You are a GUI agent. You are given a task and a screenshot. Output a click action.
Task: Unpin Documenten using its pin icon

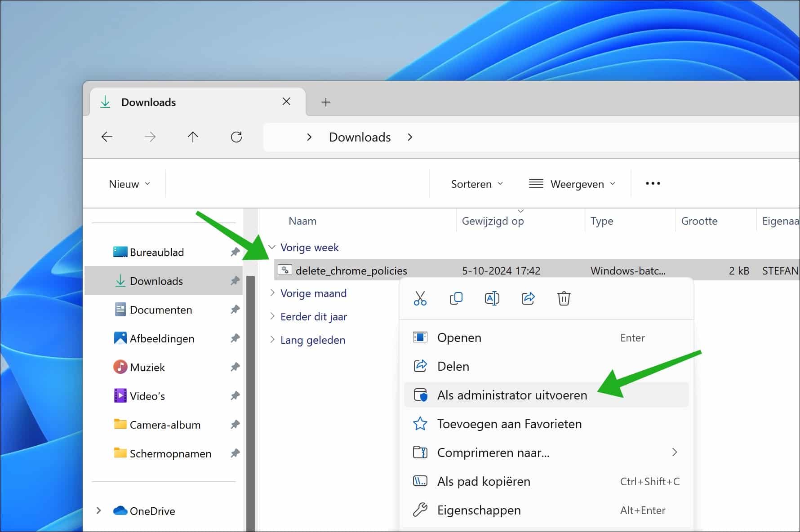(235, 310)
